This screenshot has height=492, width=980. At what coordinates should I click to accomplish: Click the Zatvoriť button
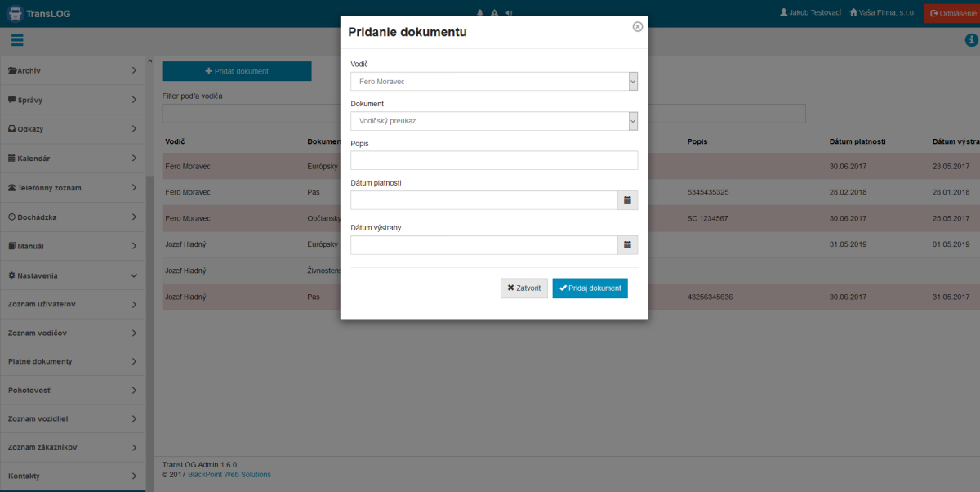point(523,288)
